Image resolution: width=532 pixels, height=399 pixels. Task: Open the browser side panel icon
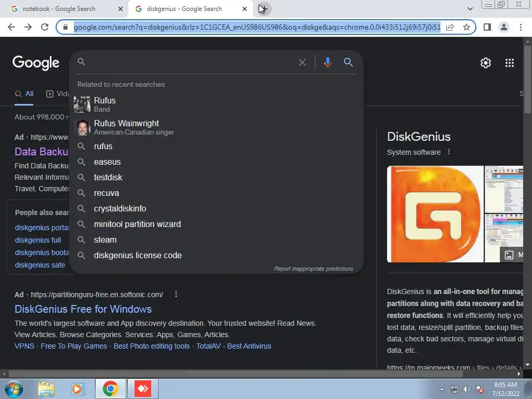pos(487,27)
